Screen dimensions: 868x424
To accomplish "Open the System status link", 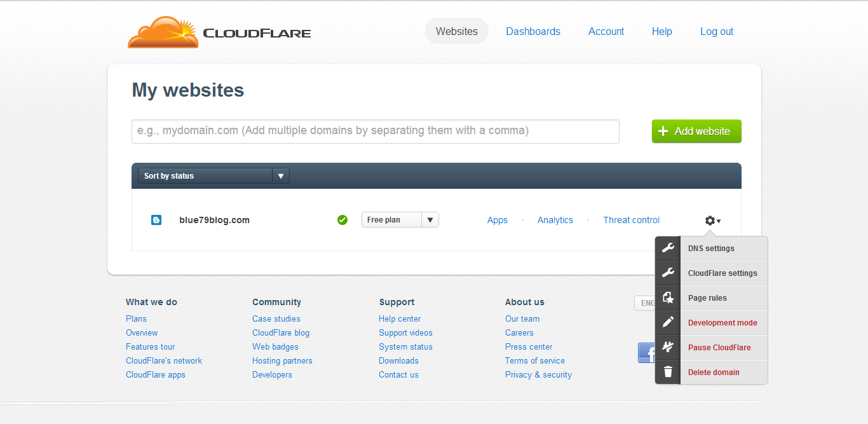I will click(405, 346).
